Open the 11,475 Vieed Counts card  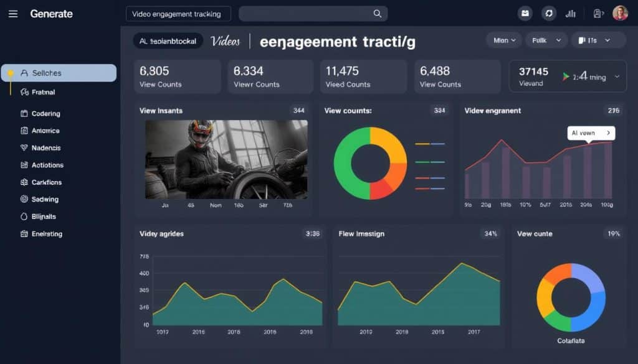pos(363,77)
